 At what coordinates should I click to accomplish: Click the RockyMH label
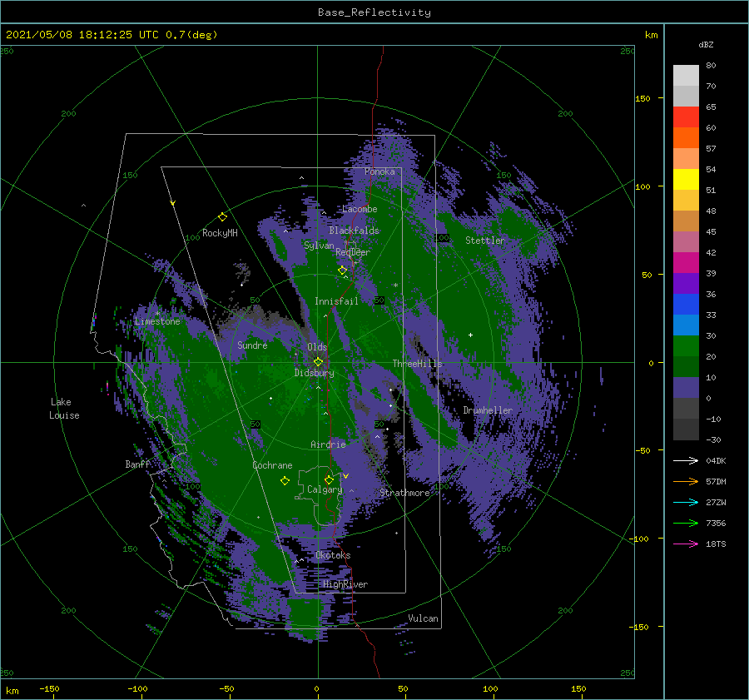click(220, 233)
